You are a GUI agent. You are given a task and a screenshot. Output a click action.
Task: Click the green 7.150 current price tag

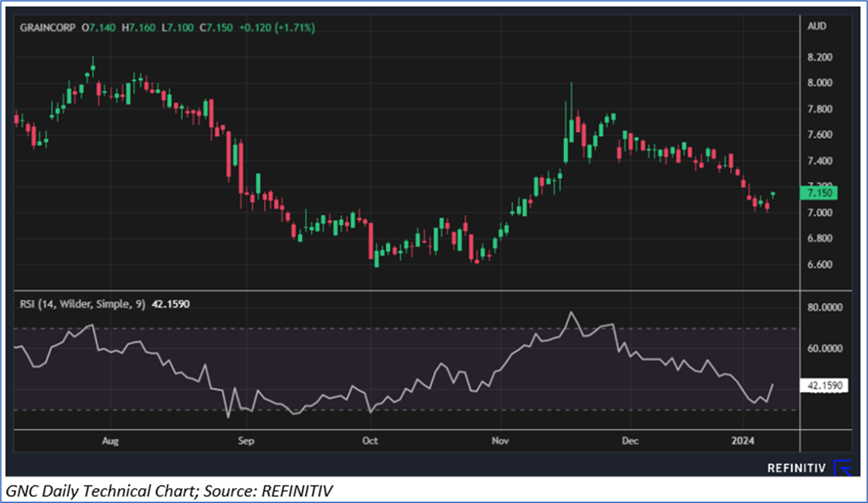pyautogui.click(x=818, y=194)
